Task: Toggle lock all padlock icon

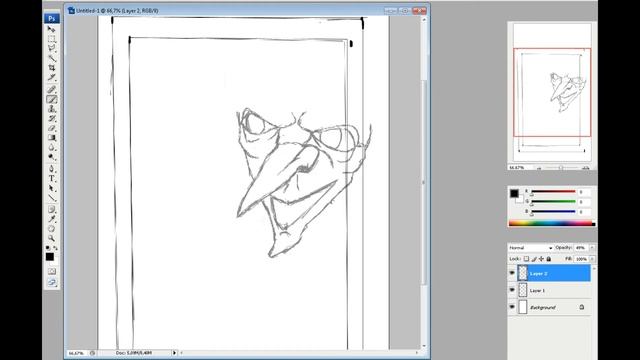Action: click(549, 259)
